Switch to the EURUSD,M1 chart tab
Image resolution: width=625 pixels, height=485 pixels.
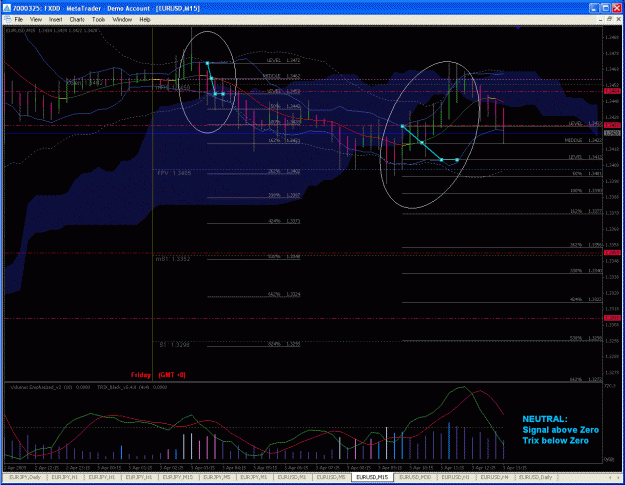pyautogui.click(x=292, y=477)
